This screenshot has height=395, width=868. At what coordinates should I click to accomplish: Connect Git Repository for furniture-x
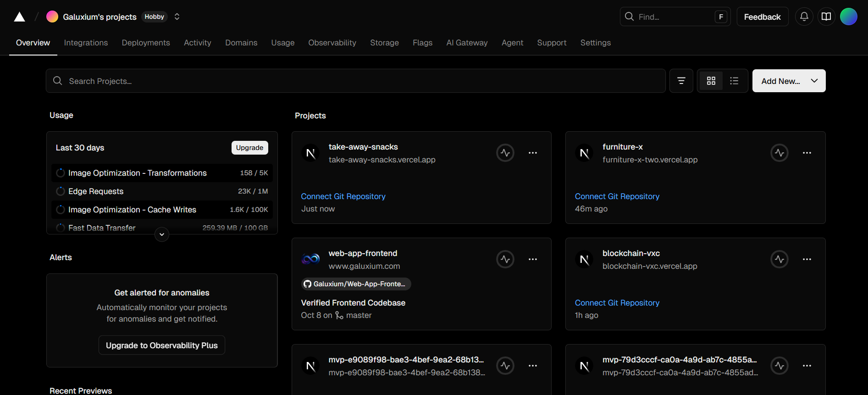(617, 196)
